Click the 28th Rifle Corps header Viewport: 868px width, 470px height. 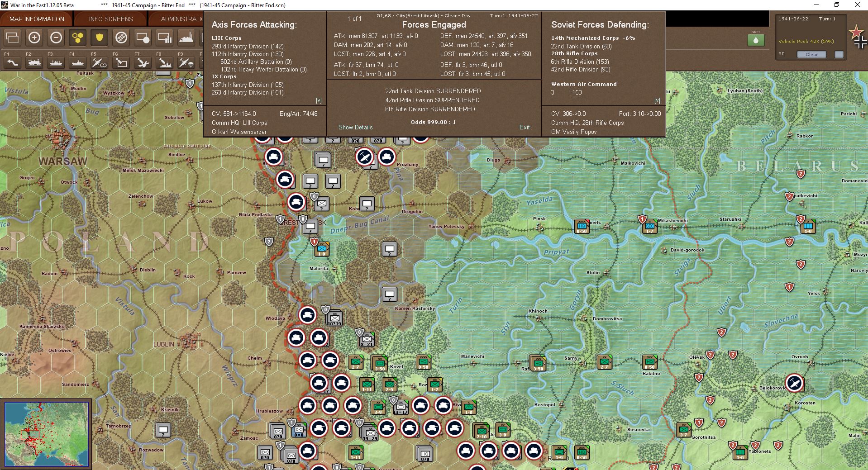click(x=574, y=53)
